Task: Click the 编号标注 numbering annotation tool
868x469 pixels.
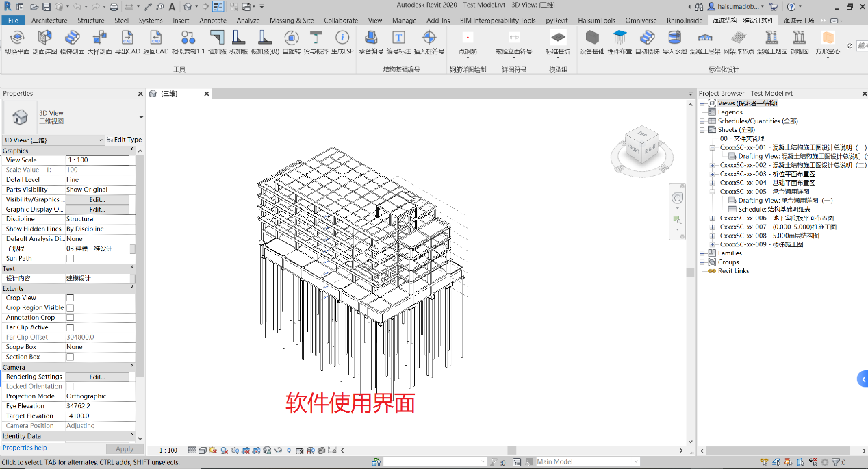Action: (x=398, y=38)
